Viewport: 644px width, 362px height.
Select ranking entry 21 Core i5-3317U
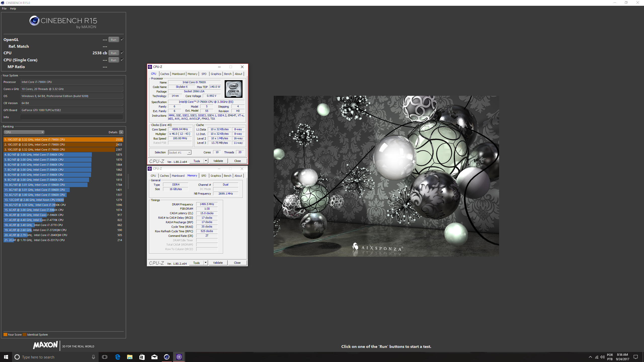(x=63, y=240)
